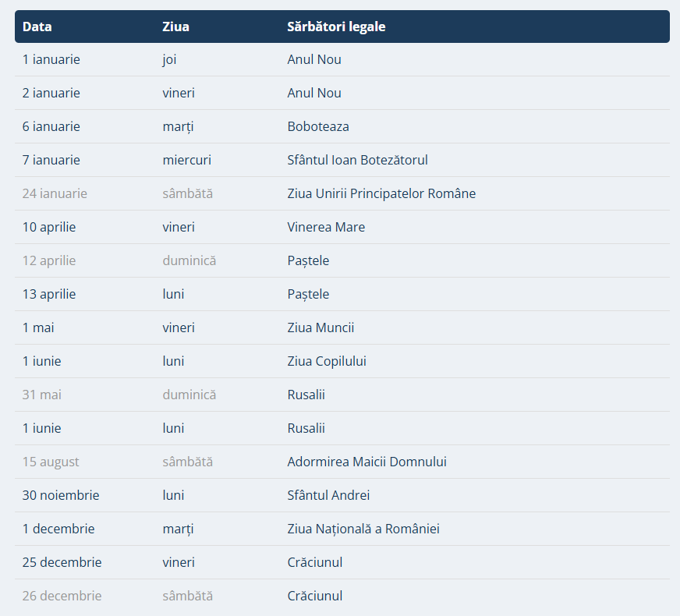Click the Vinerea Mare holiday entry
The image size is (680, 616).
point(326,227)
